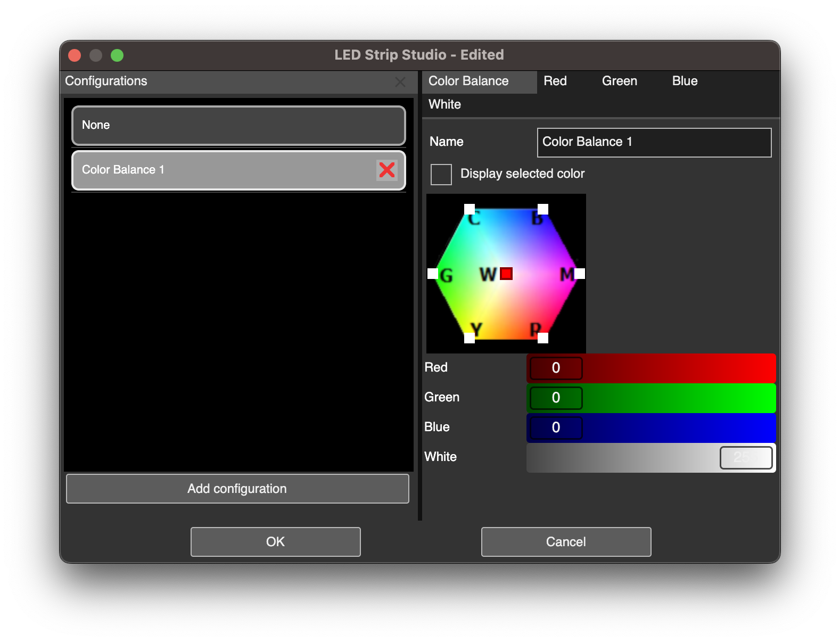Close the Configurations panel with X
This screenshot has width=840, height=642.
tap(400, 82)
